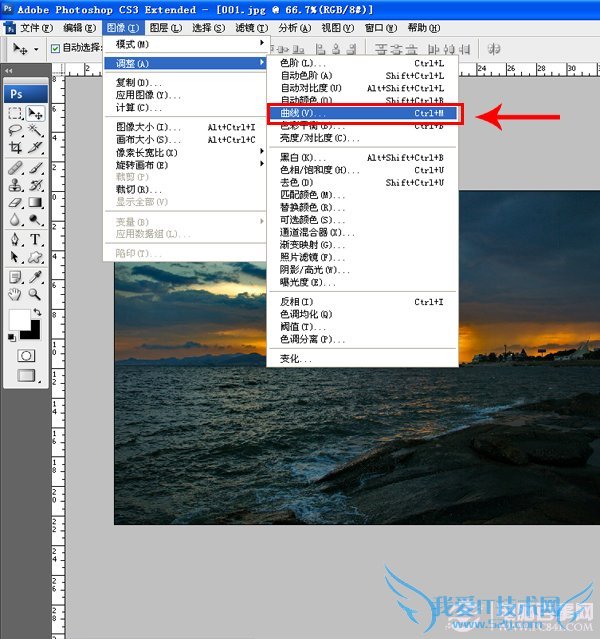This screenshot has height=639, width=600.
Task: Collapse the toolbox with the double arrow
Action: pos(8,71)
